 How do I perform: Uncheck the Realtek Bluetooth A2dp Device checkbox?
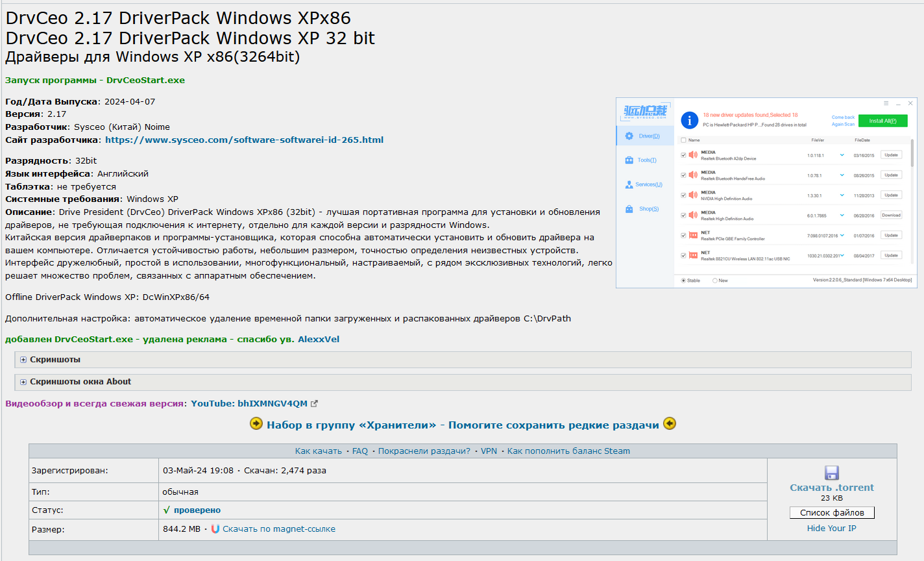(683, 155)
